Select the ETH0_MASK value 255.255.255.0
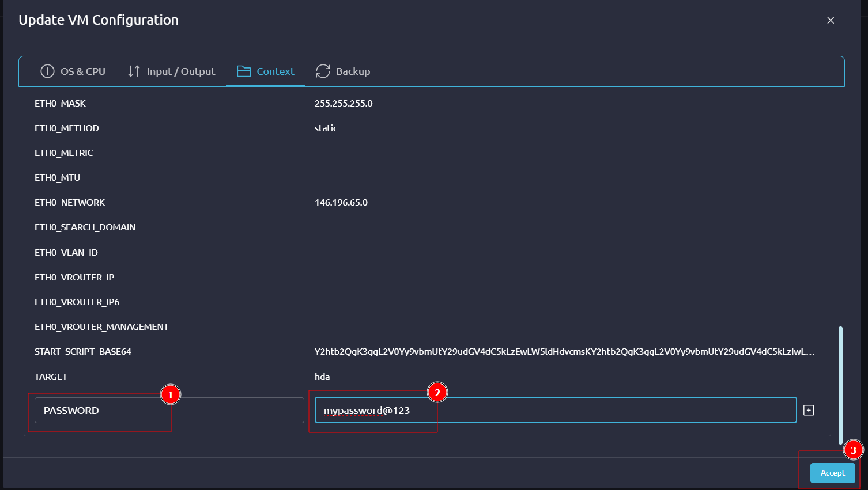Screen dimensions: 868x490 coord(344,104)
